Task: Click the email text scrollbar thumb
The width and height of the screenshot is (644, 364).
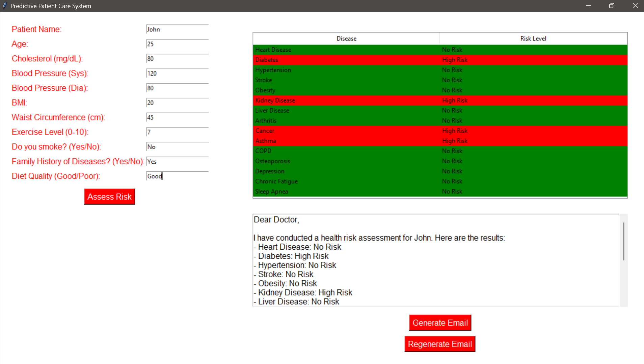Action: (x=623, y=241)
